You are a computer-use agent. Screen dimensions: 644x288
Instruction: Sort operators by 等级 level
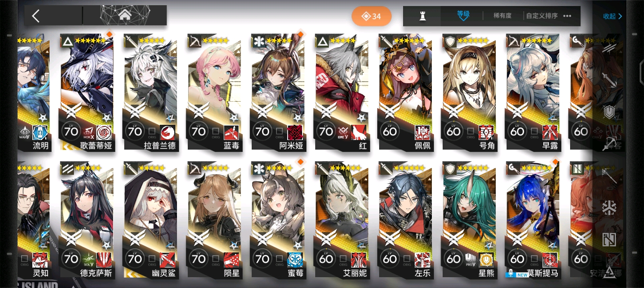(x=463, y=15)
